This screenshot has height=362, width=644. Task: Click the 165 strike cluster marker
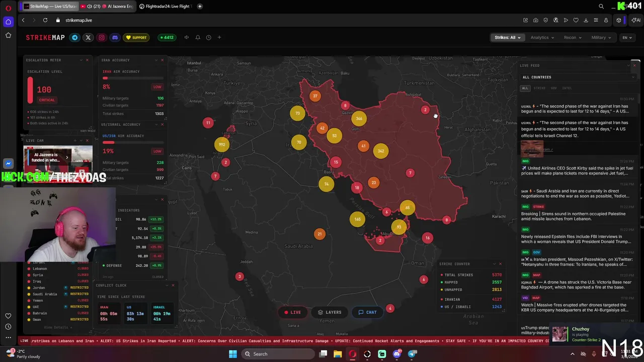(357, 219)
